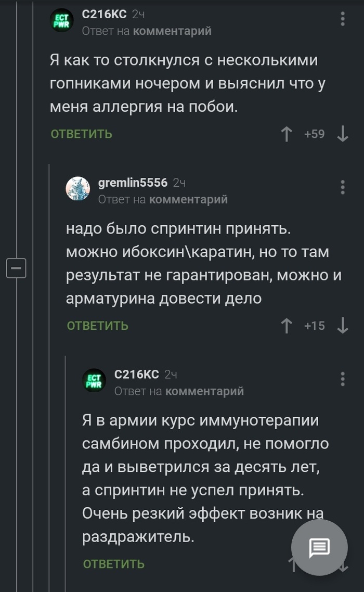The image size is (364, 592).
Task: Downvote the first comment about allergy to beatings
Action: click(342, 134)
